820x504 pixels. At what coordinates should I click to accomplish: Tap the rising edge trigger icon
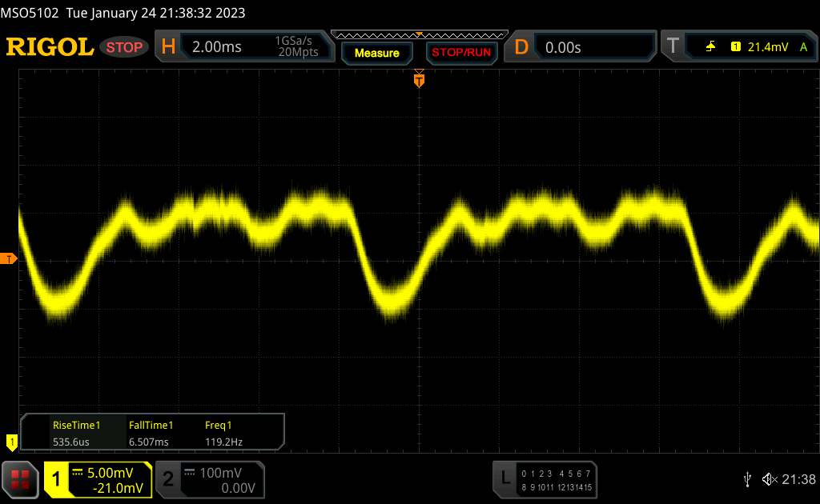[x=710, y=47]
